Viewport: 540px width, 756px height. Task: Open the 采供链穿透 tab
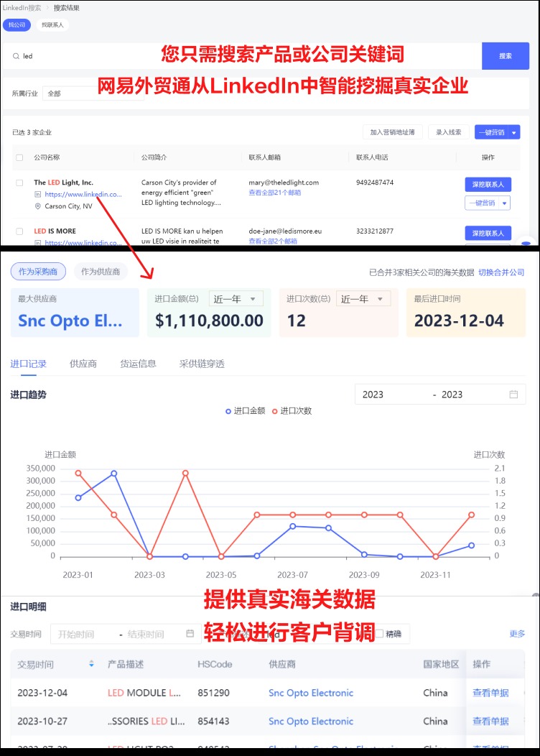tap(202, 364)
